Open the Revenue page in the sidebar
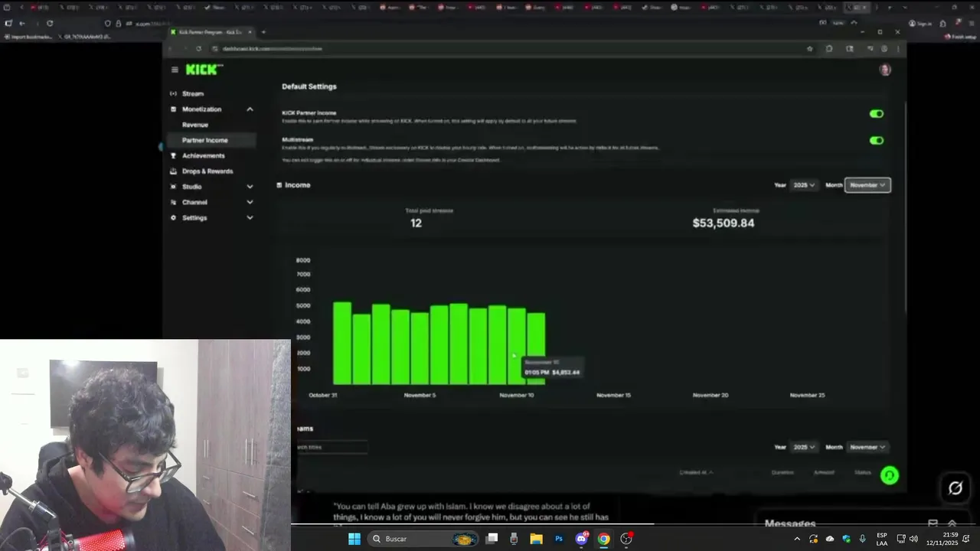980x551 pixels. pyautogui.click(x=195, y=125)
